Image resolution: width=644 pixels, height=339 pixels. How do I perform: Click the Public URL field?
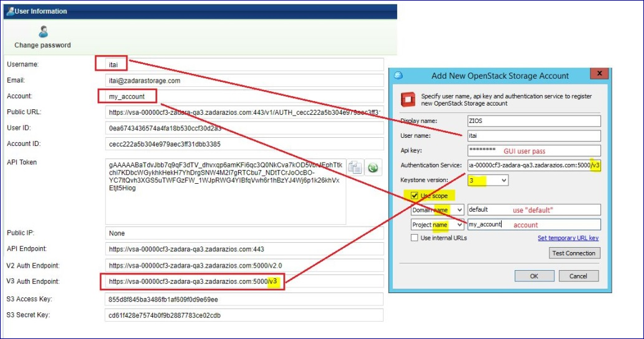244,112
